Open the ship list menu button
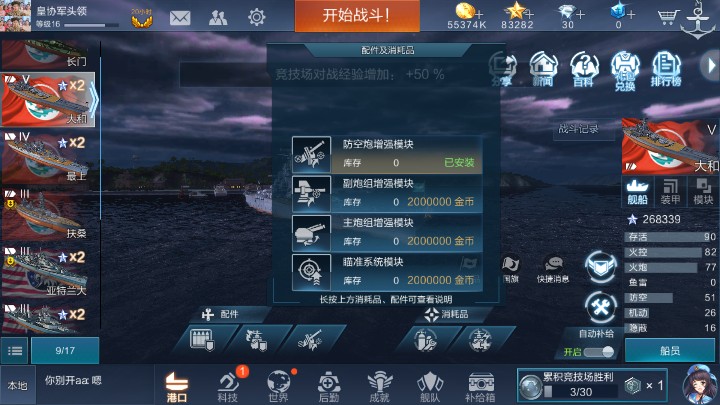 tap(15, 351)
